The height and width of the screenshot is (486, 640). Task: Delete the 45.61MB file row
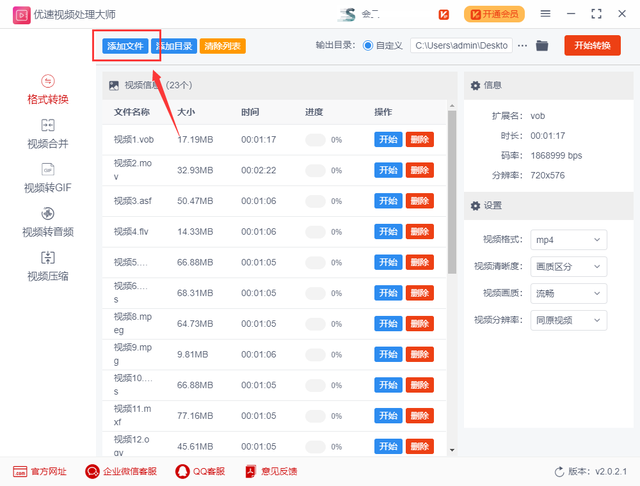420,446
